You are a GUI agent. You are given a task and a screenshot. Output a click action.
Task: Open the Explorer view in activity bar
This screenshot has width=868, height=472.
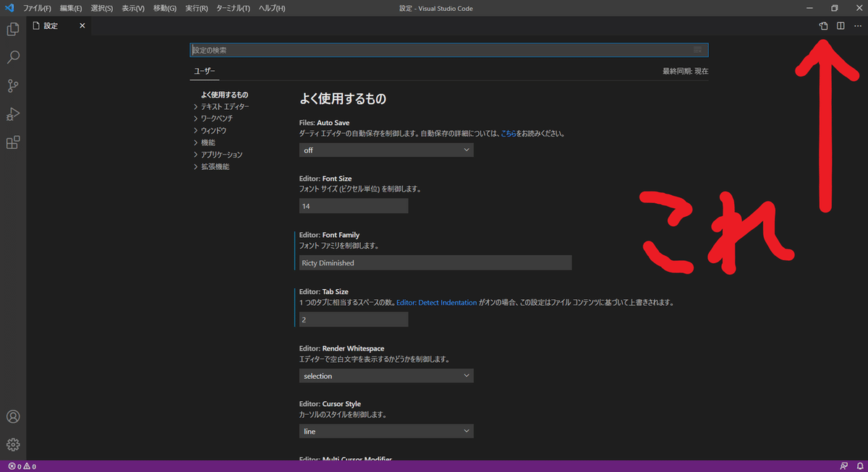coord(13,30)
